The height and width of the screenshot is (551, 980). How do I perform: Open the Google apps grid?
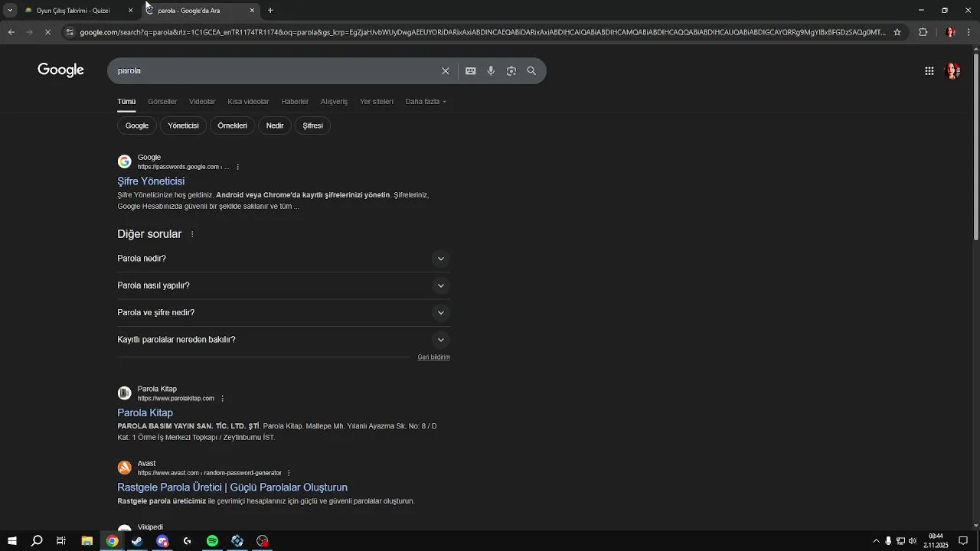tap(929, 71)
